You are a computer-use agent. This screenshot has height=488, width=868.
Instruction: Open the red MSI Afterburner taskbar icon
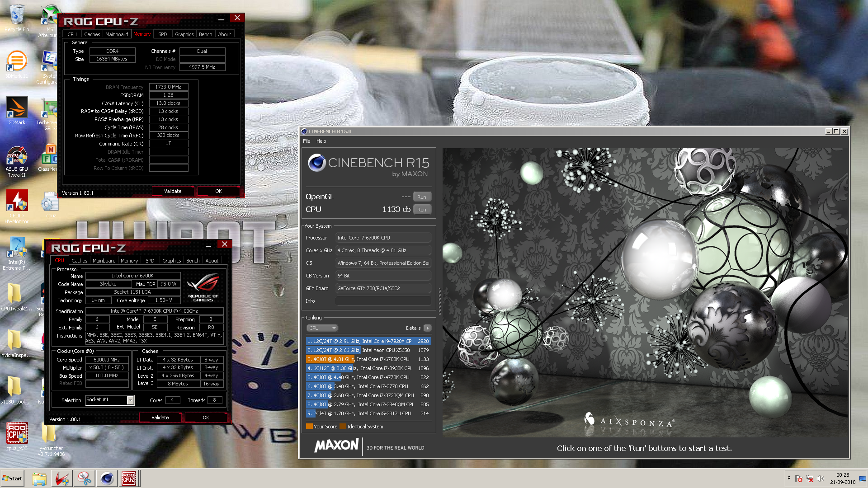tap(62, 479)
